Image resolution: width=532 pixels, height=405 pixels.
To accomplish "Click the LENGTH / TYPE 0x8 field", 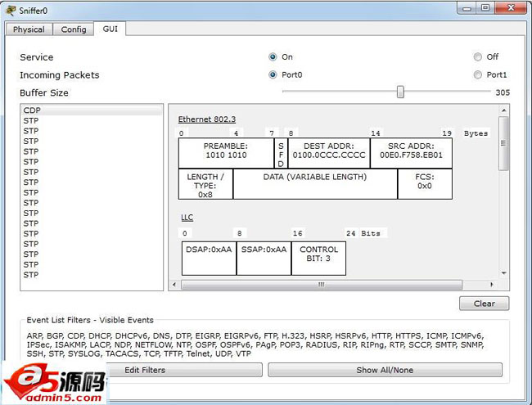I will click(x=205, y=184).
